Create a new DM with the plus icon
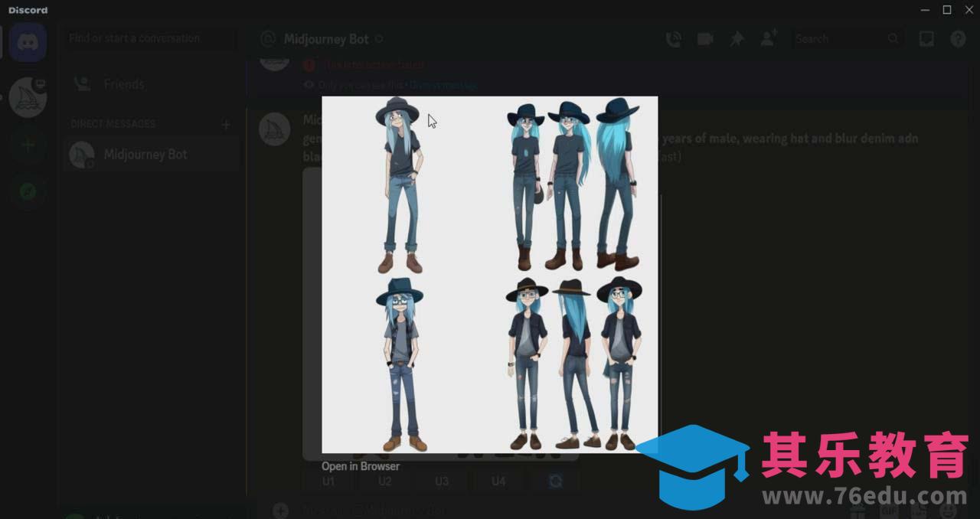980x519 pixels. click(226, 124)
